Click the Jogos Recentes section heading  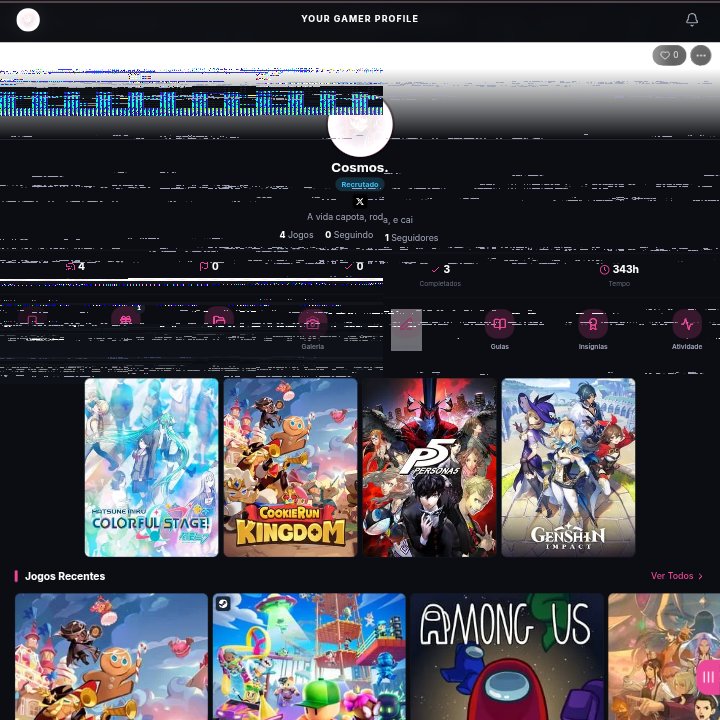tap(65, 576)
